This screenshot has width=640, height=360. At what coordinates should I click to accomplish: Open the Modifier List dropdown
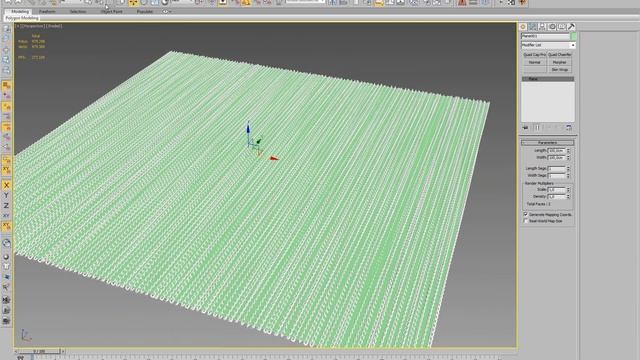point(548,45)
